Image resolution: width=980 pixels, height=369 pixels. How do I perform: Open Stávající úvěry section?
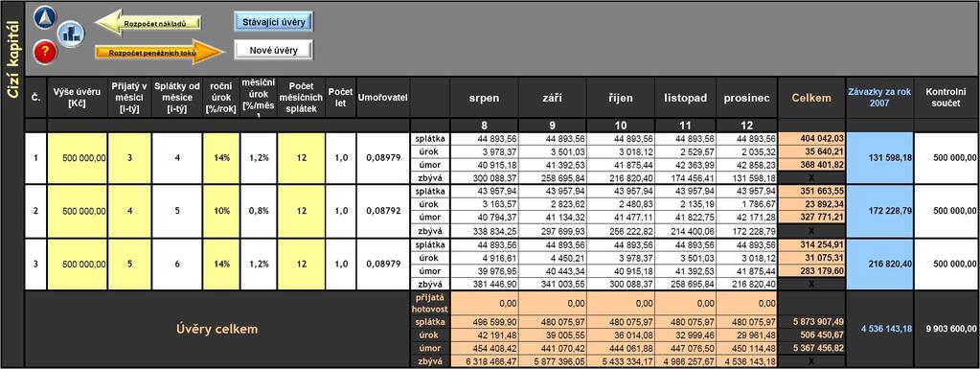pyautogui.click(x=273, y=21)
